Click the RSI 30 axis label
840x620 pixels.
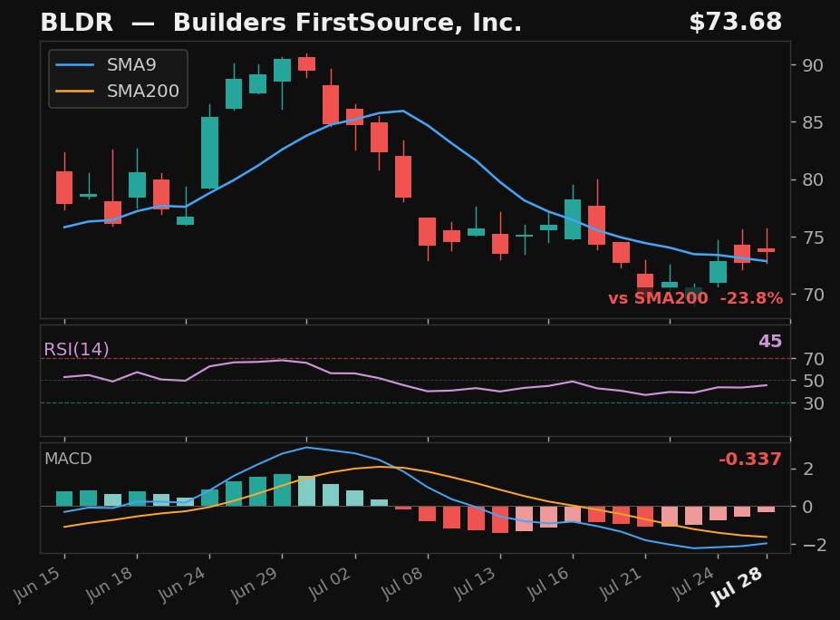813,403
